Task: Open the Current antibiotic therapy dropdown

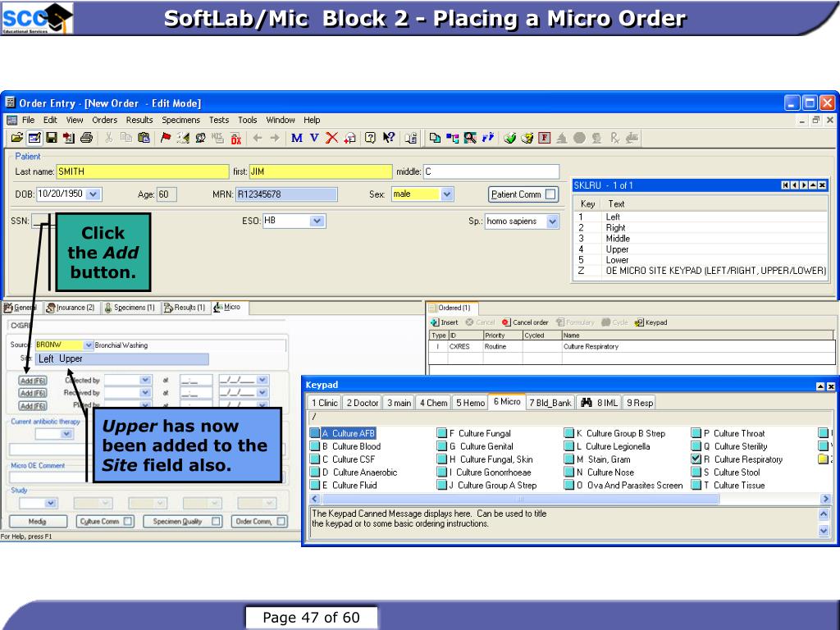Action: [66, 434]
